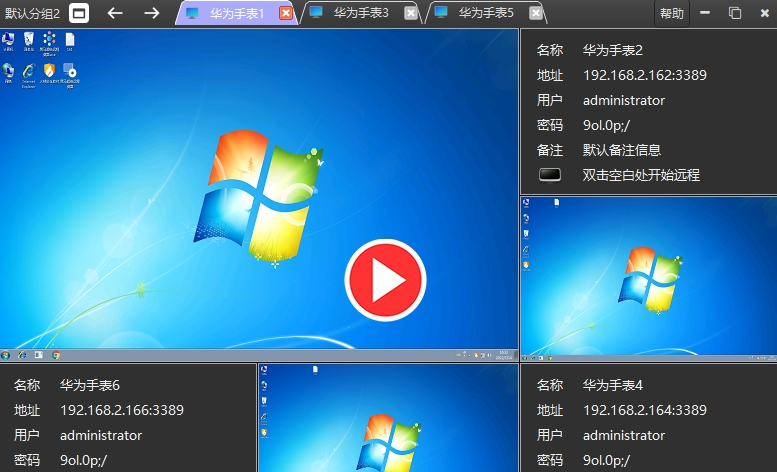Select the bottom center desktop thumbnail

388,418
